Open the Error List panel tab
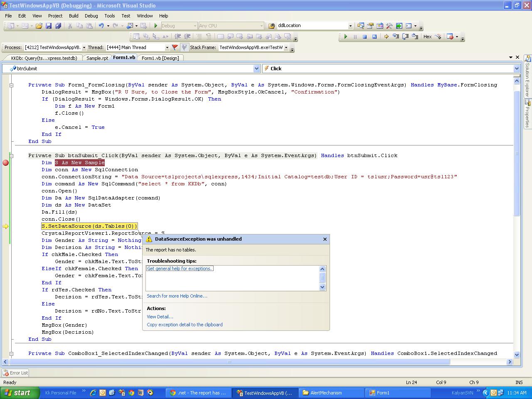The height and width of the screenshot is (399, 532). (x=15, y=373)
